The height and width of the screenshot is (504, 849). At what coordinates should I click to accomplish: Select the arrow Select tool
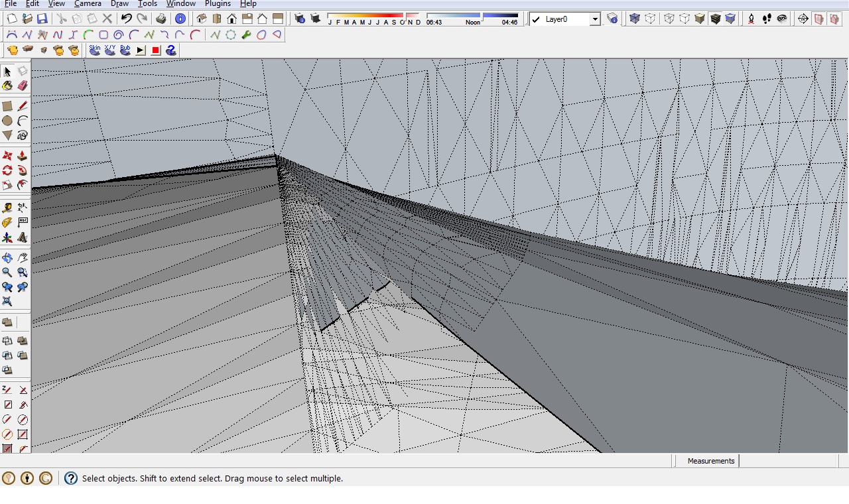tap(7, 71)
